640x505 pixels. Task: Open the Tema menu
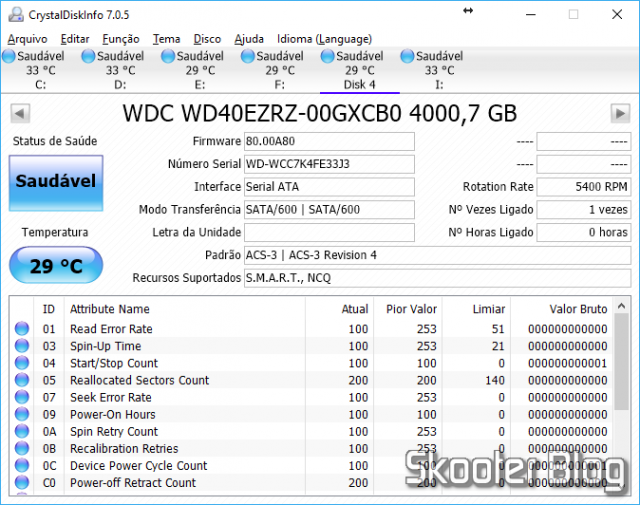pos(167,39)
